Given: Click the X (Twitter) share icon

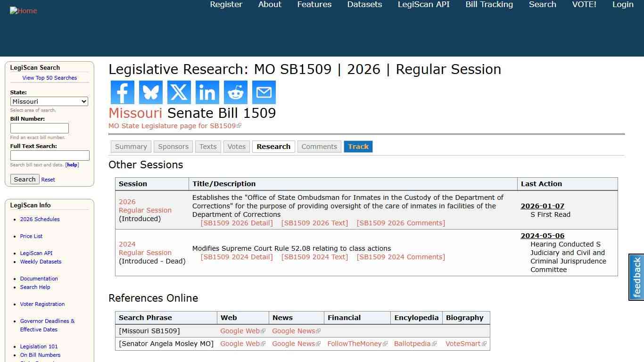Looking at the screenshot, I should tap(179, 92).
